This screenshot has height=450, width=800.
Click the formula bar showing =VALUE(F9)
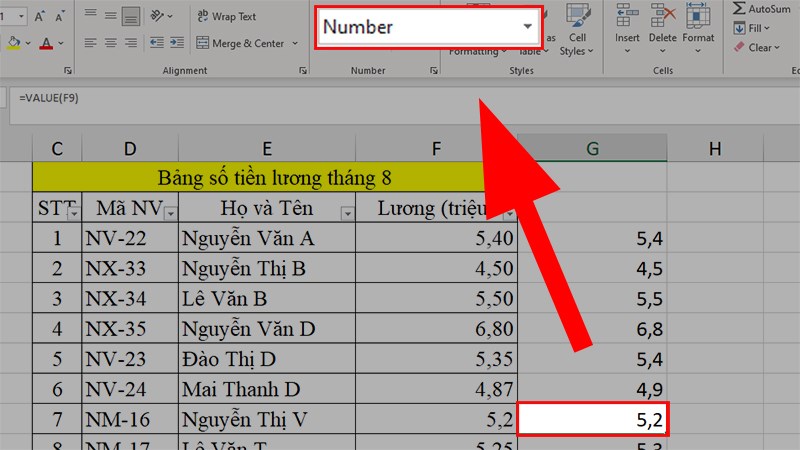tap(404, 106)
